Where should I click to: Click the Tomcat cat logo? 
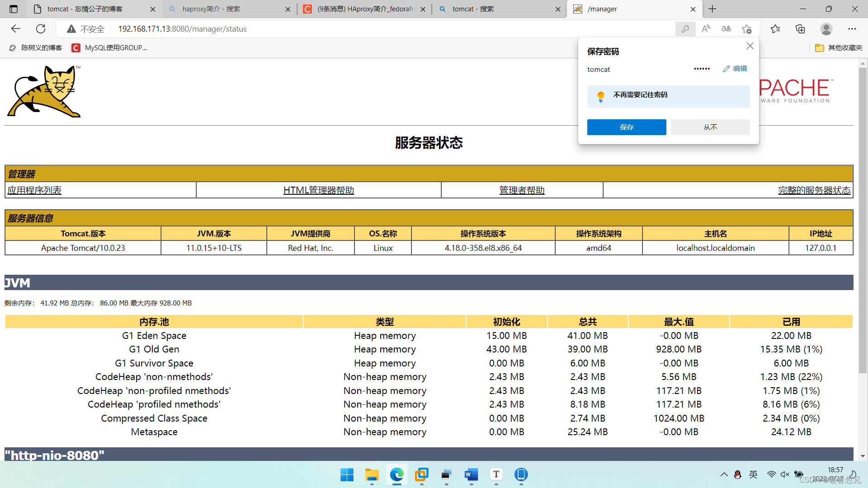point(44,92)
